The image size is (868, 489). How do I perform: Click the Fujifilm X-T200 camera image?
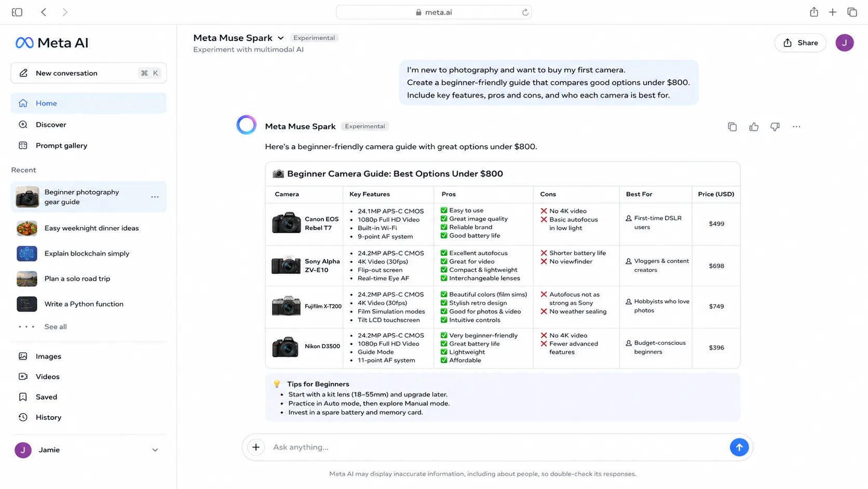click(x=286, y=306)
